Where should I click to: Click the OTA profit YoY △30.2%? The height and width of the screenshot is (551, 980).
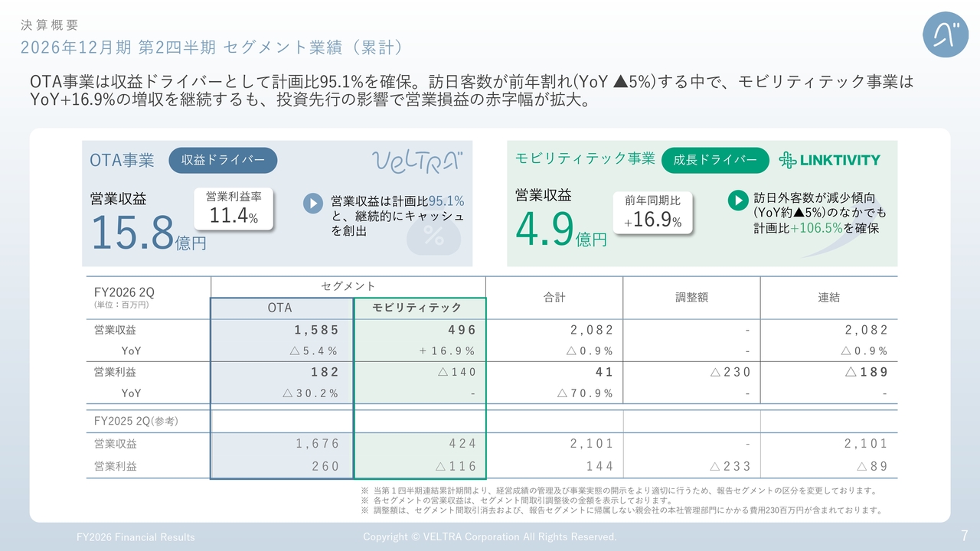pyautogui.click(x=310, y=393)
